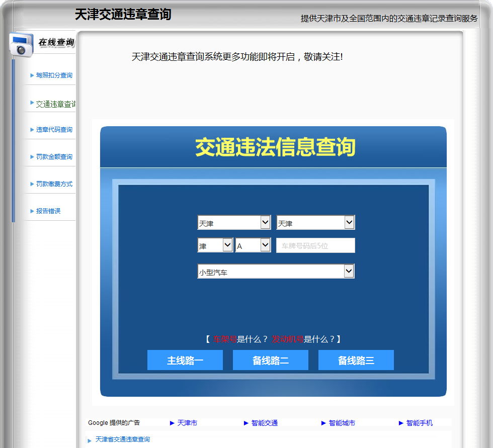Click the arrow icon before 智能城市
Screen dimensions: 493x448
pos(323,423)
